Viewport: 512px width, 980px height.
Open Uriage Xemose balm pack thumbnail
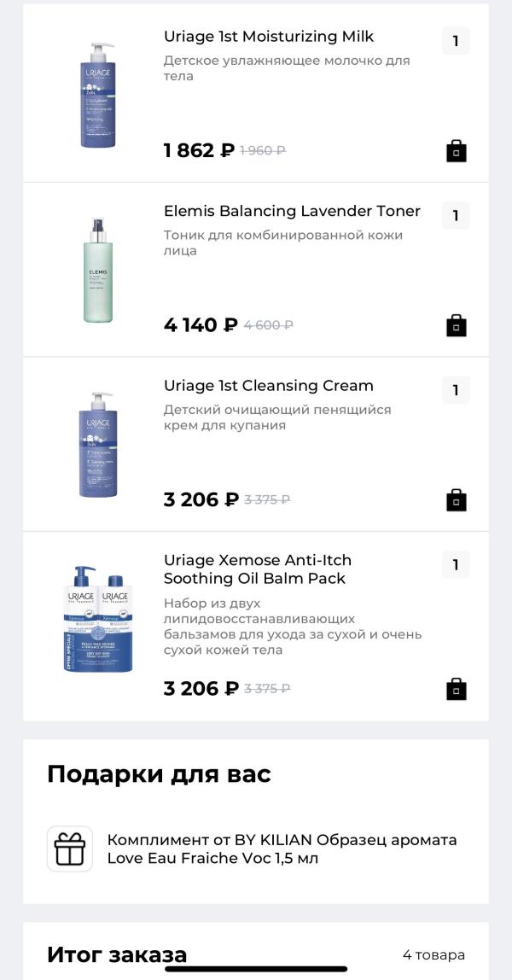pos(98,619)
